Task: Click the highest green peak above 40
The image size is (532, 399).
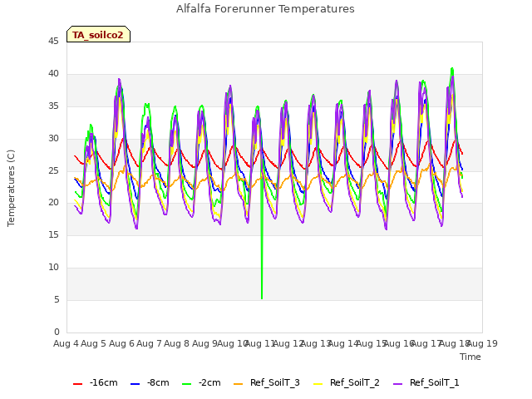Action: tap(452, 69)
